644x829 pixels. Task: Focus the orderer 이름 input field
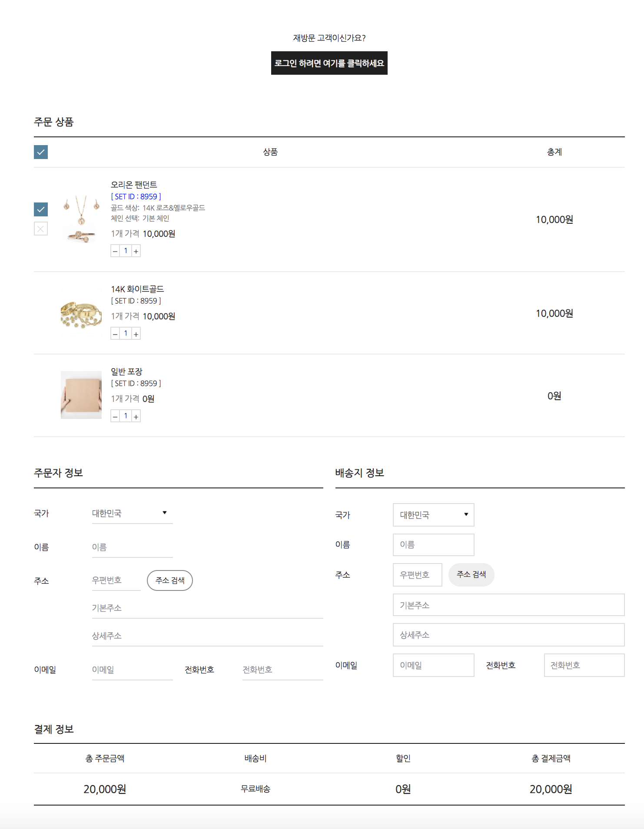pyautogui.click(x=133, y=547)
